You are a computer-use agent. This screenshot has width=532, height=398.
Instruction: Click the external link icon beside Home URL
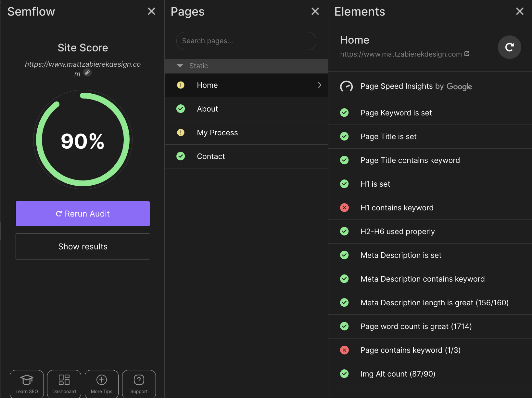tap(467, 54)
